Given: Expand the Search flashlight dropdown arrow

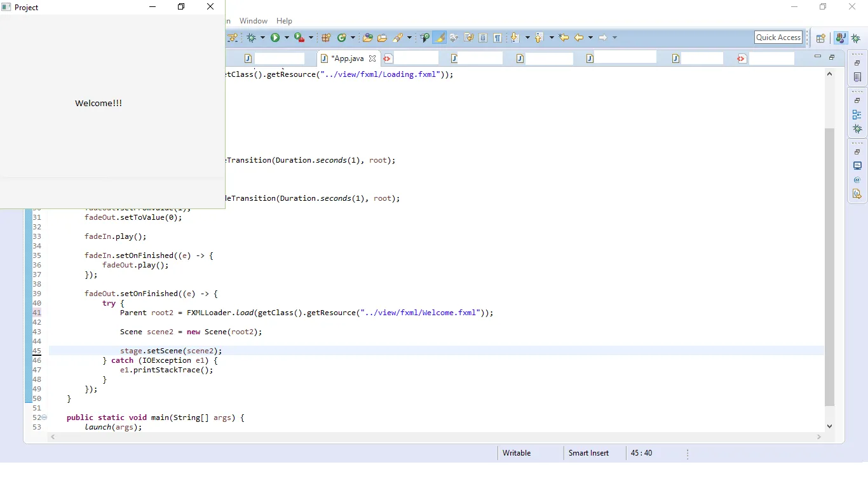Looking at the screenshot, I should point(409,37).
